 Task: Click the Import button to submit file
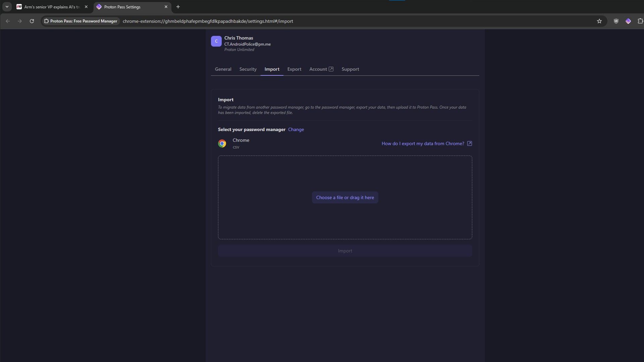click(x=345, y=251)
